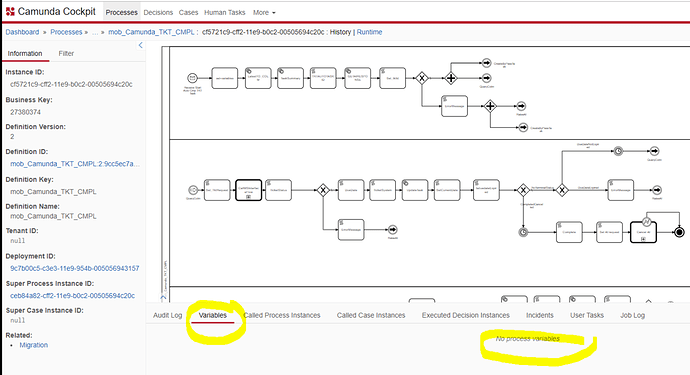Image resolution: width=690 pixels, height=375 pixels.
Task: Open the Migration related link
Action: coord(33,345)
